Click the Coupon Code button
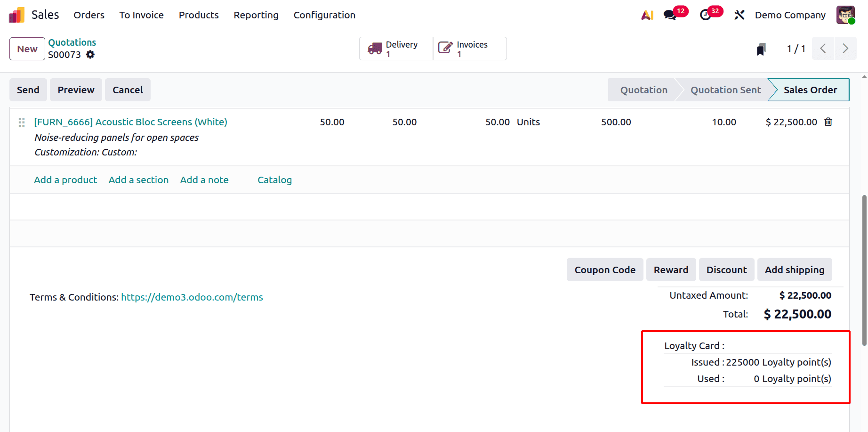Screen dimensions: 868x432 pyautogui.click(x=604, y=269)
